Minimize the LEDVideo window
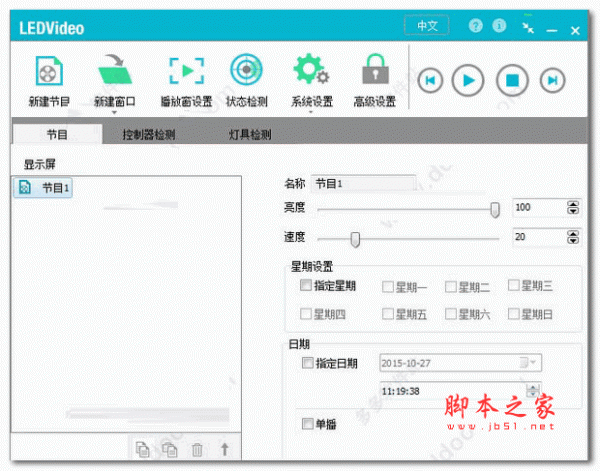 tap(551, 30)
